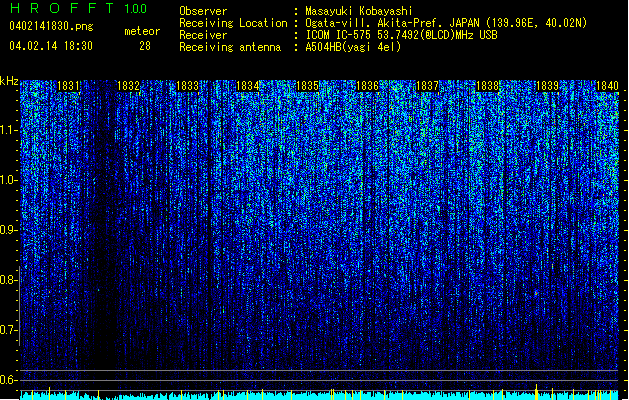Screen dimensions: 629x400
Task: Click time marker 1838
Action: 487,86
